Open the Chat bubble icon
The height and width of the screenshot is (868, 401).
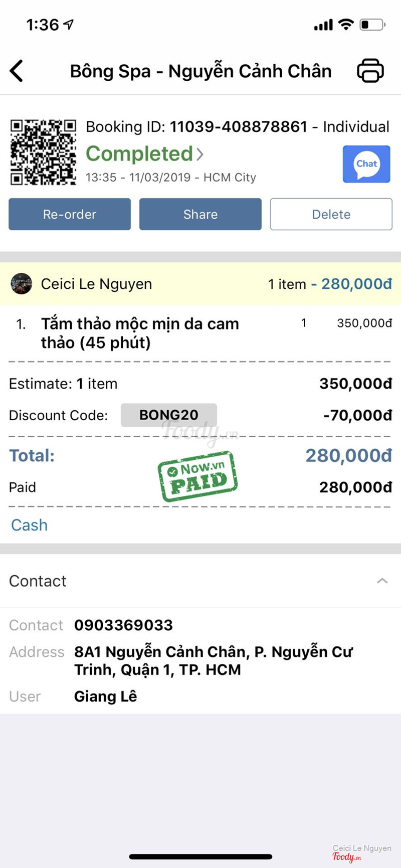click(366, 164)
